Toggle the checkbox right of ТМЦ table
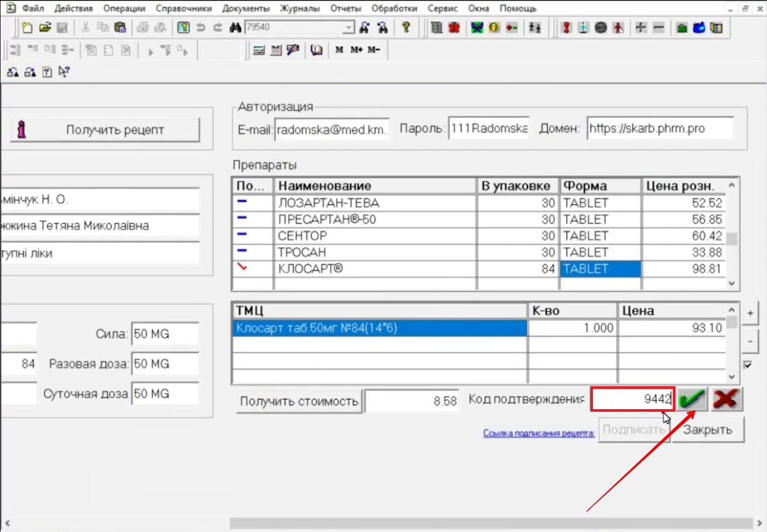This screenshot has height=532, width=767. pos(748,365)
